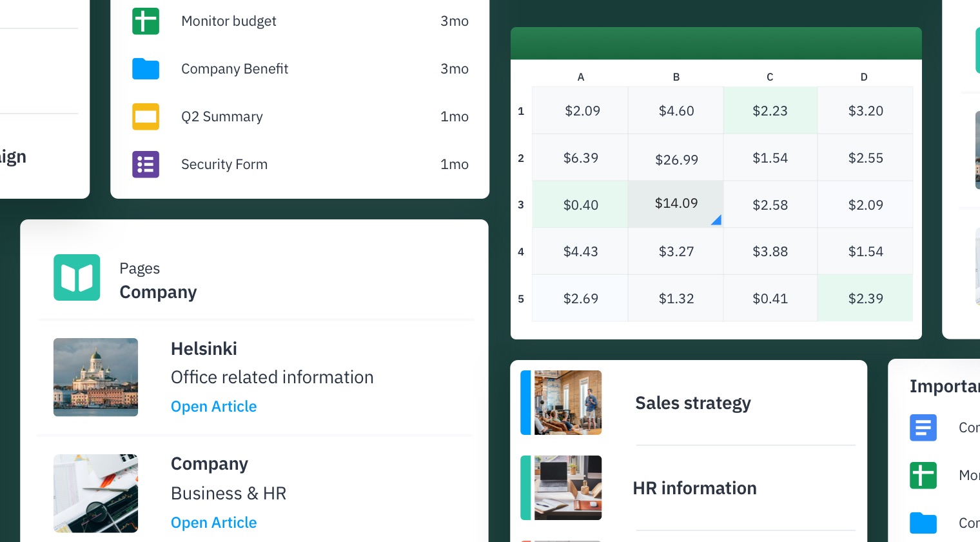This screenshot has height=542, width=980.
Task: Click the purple form icon for Security Form
Action: click(146, 165)
